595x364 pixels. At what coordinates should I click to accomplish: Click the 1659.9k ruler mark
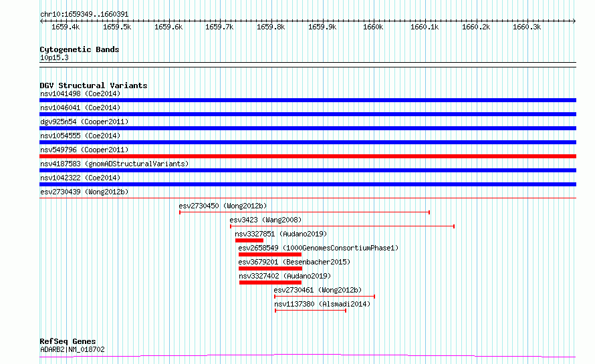tap(322, 27)
